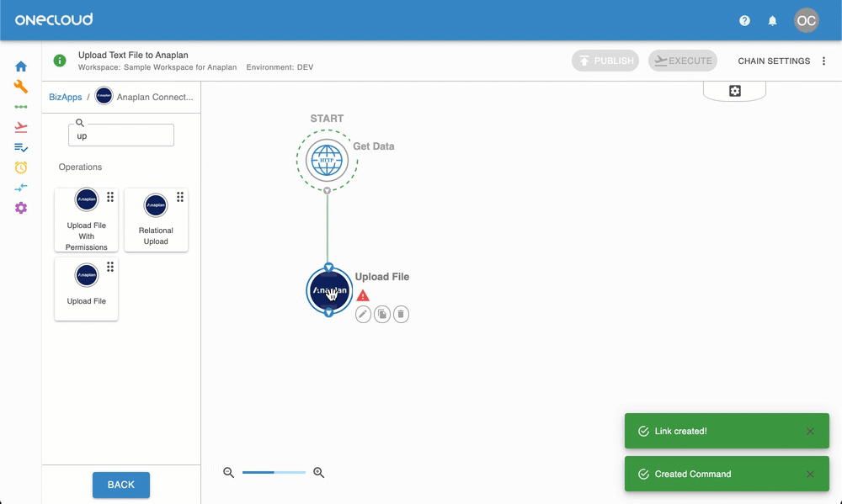Viewport: 842px width, 504px height.
Task: Open the purple gear settings sidebar icon
Action: tap(21, 208)
